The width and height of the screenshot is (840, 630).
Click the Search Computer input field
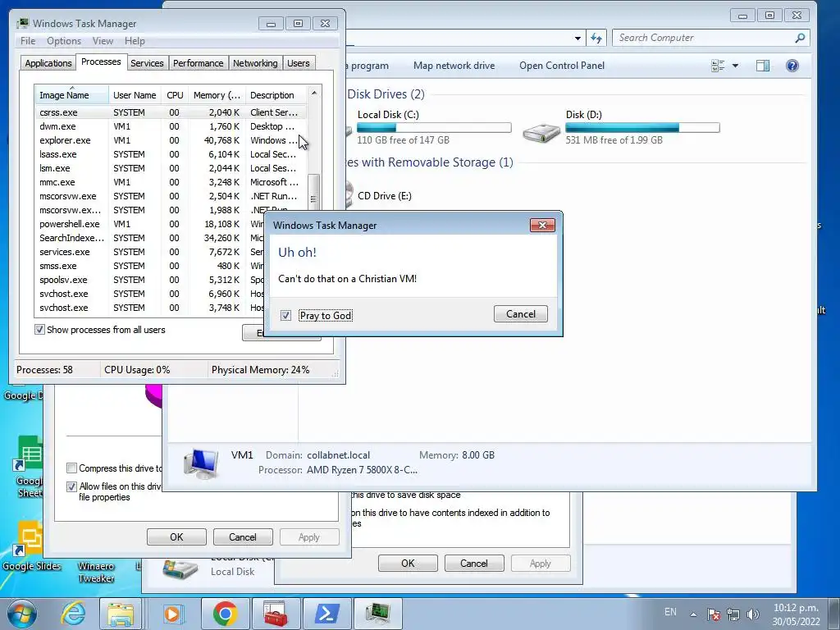703,38
